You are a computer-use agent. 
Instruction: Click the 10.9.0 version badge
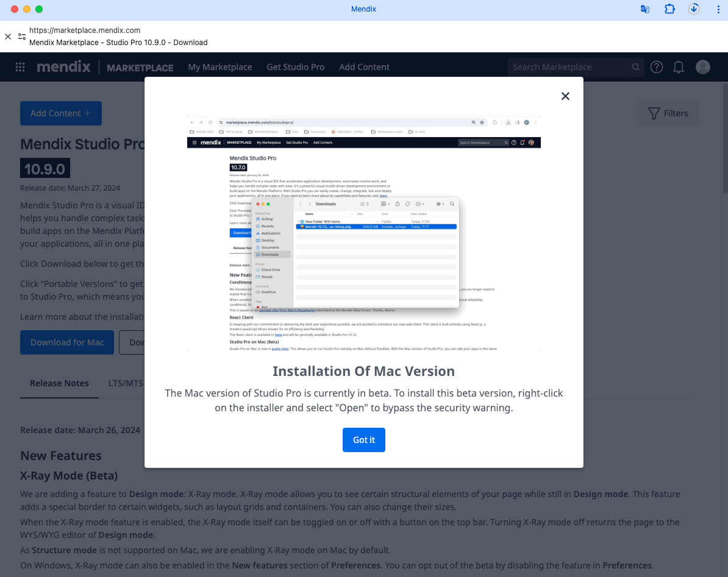pyautogui.click(x=45, y=168)
